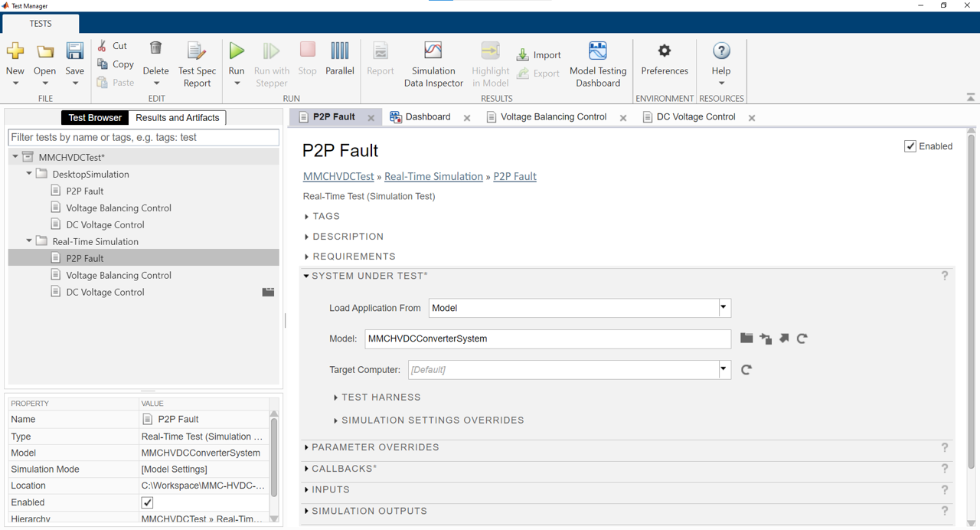Screen dimensions: 980x530
Task: Uncheck Enabled in the property table
Action: pos(147,502)
